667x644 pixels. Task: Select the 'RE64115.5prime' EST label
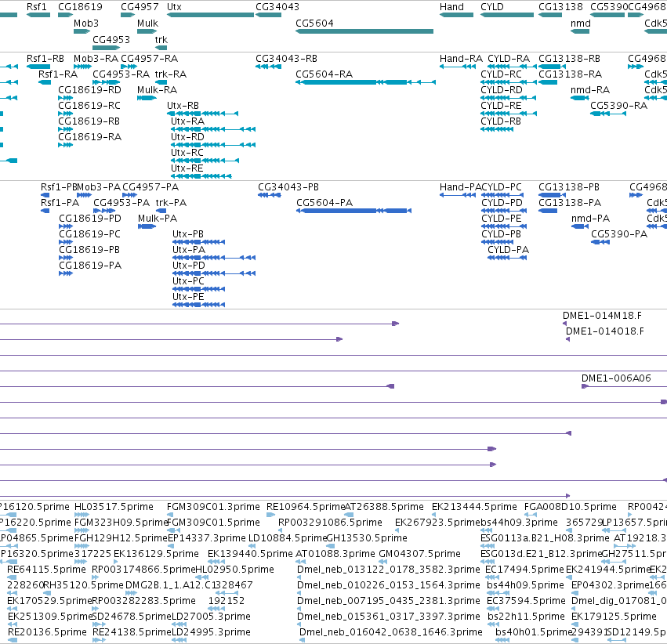coord(46,570)
